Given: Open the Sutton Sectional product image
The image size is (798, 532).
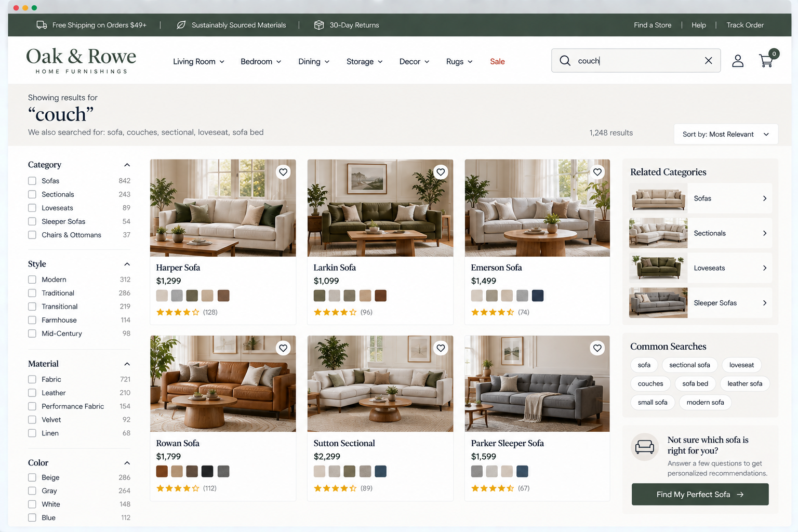Looking at the screenshot, I should (380, 384).
